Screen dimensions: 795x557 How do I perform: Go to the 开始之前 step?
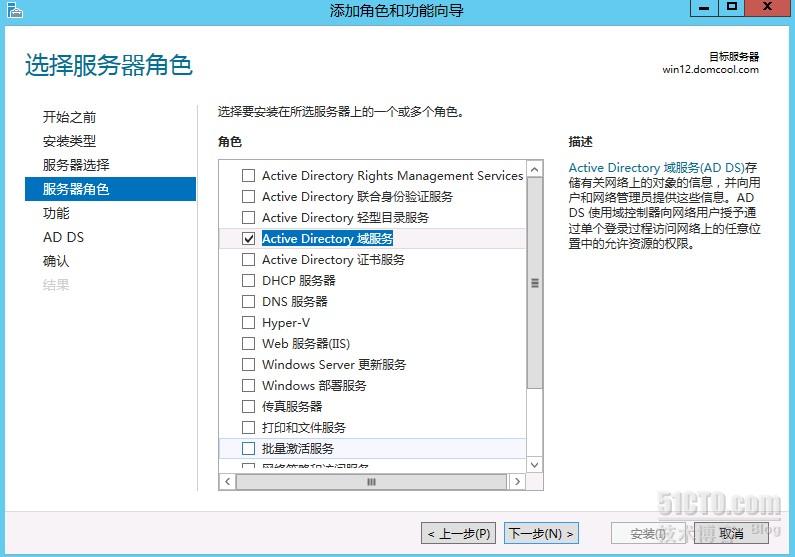point(70,117)
